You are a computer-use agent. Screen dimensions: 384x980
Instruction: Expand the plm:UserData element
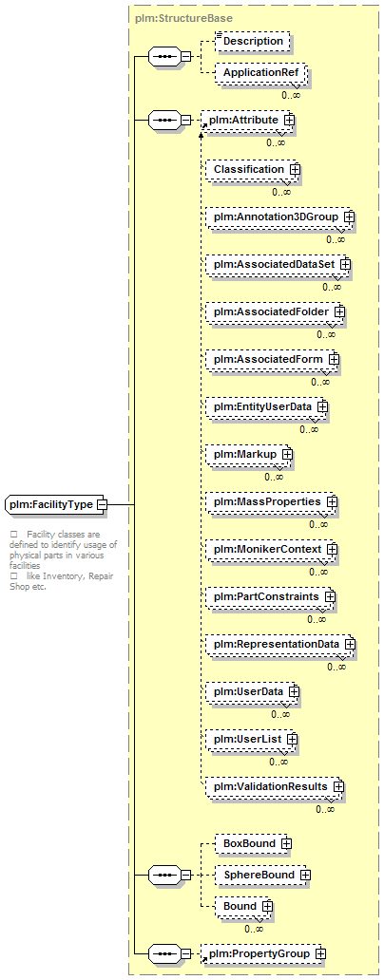pyautogui.click(x=294, y=692)
